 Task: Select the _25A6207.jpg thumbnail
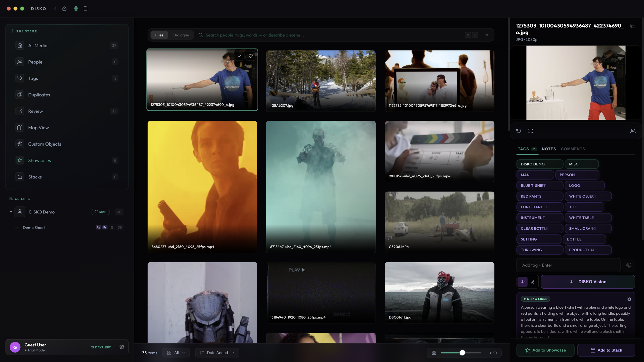click(x=321, y=81)
